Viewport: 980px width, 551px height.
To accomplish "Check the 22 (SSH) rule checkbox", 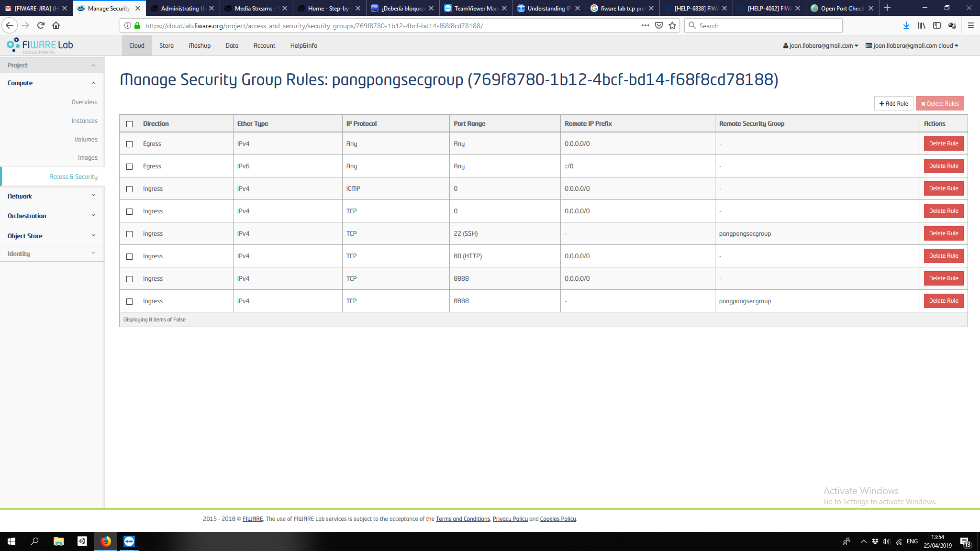I will coord(129,234).
